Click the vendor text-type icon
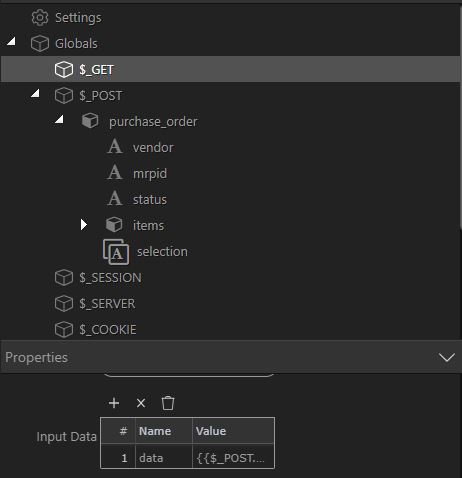Image resolution: width=462 pixels, height=478 pixels. [x=115, y=147]
